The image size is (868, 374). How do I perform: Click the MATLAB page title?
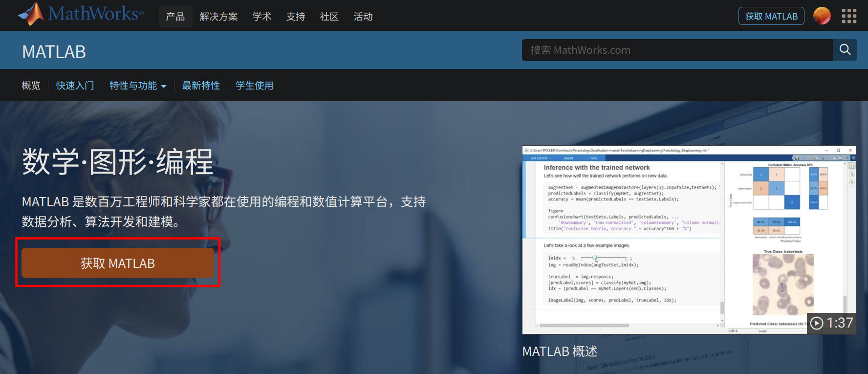(54, 52)
